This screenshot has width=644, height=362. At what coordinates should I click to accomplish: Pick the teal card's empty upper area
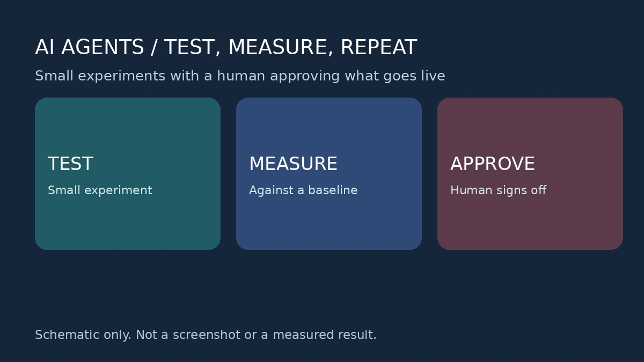[x=128, y=126]
